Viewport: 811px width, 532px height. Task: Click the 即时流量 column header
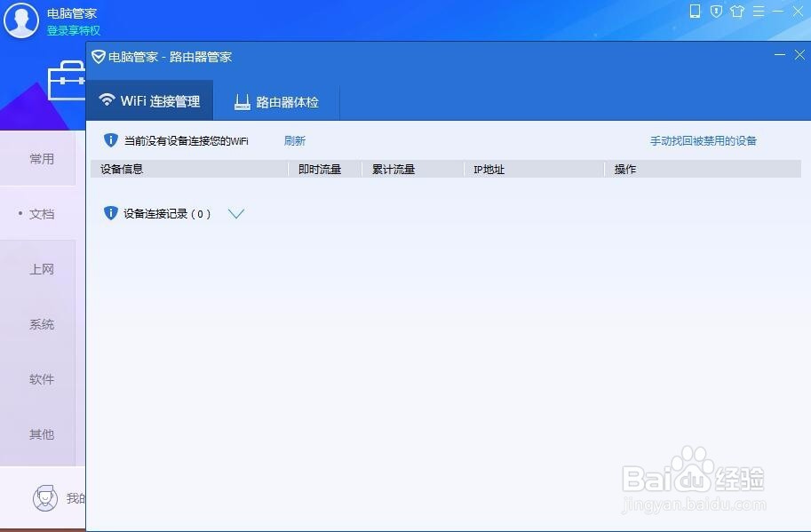tap(321, 169)
